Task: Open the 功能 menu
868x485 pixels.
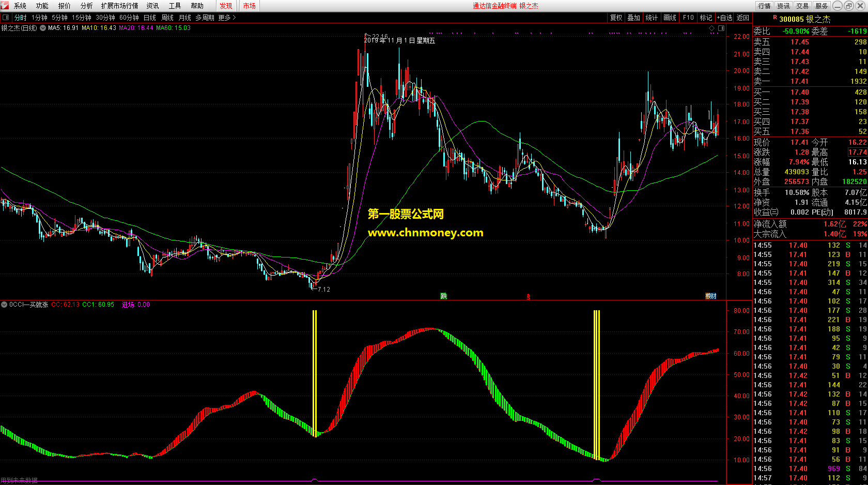Action: 42,6
